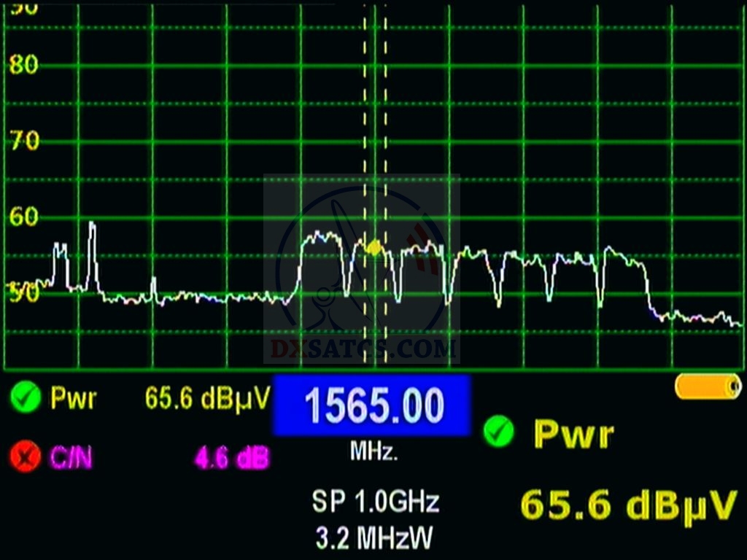Click the small 65.6 dBµV reading at left
The height and width of the screenshot is (560, 747).
(x=207, y=398)
